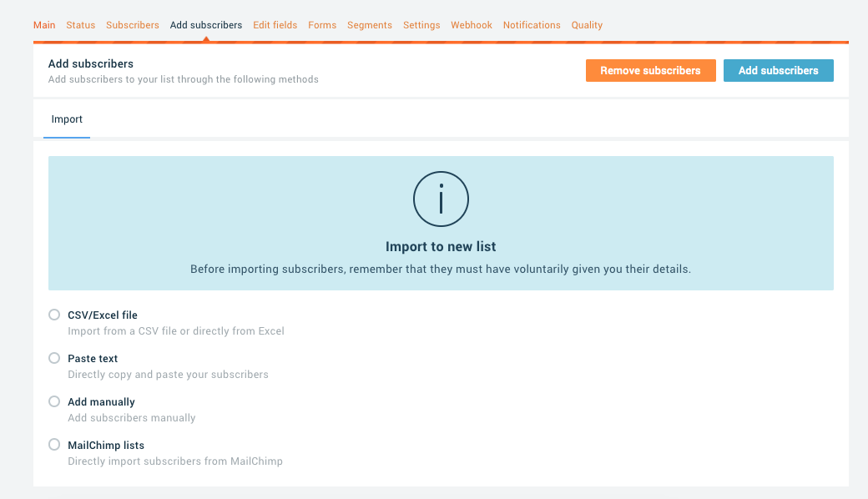Click the Import to new list heading

point(441,247)
